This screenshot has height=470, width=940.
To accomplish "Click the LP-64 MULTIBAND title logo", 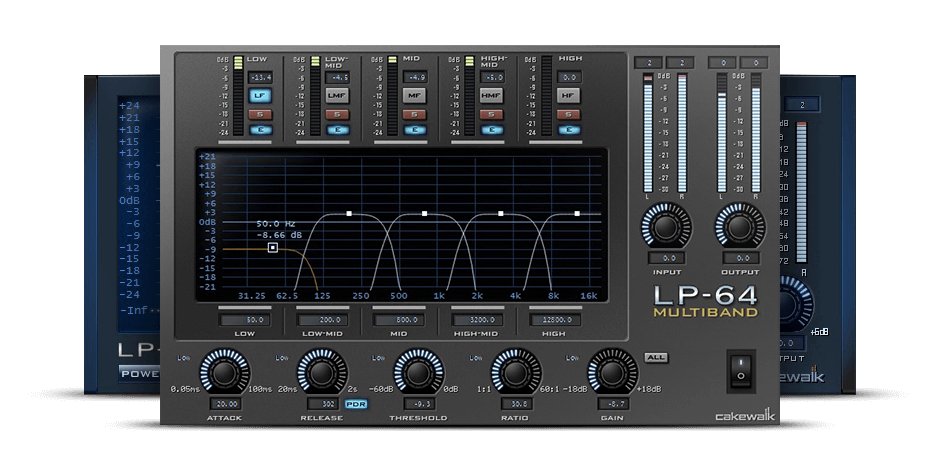I will [706, 301].
